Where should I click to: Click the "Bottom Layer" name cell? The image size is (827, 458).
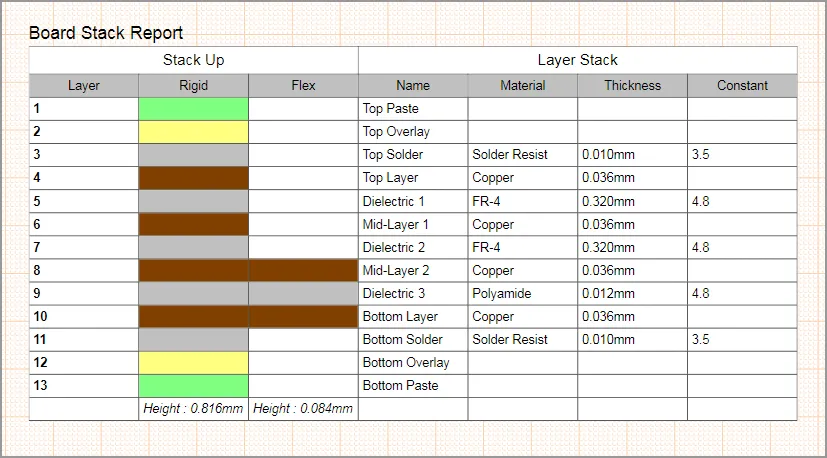413,317
